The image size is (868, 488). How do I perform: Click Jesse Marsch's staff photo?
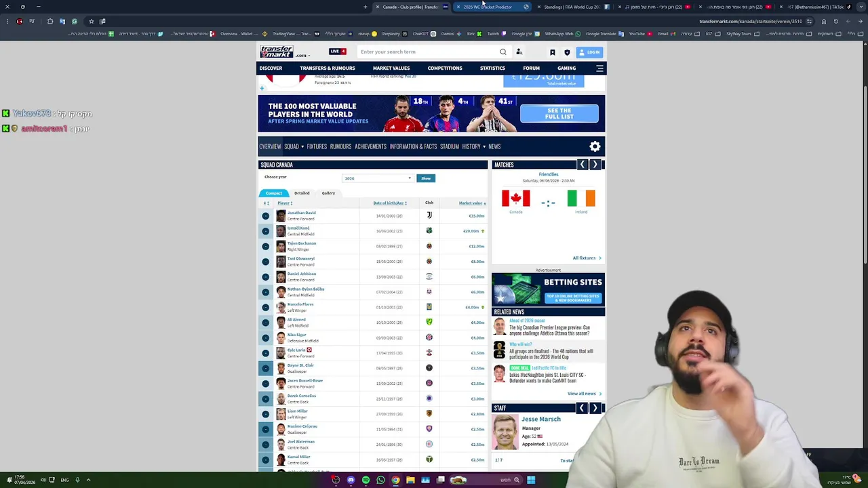tap(505, 432)
